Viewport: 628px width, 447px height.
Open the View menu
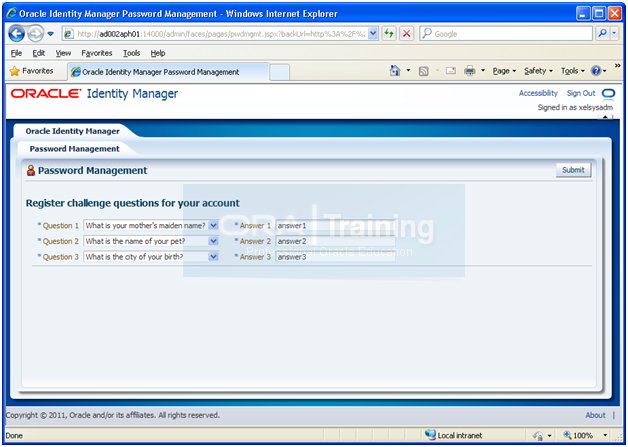pyautogui.click(x=63, y=53)
